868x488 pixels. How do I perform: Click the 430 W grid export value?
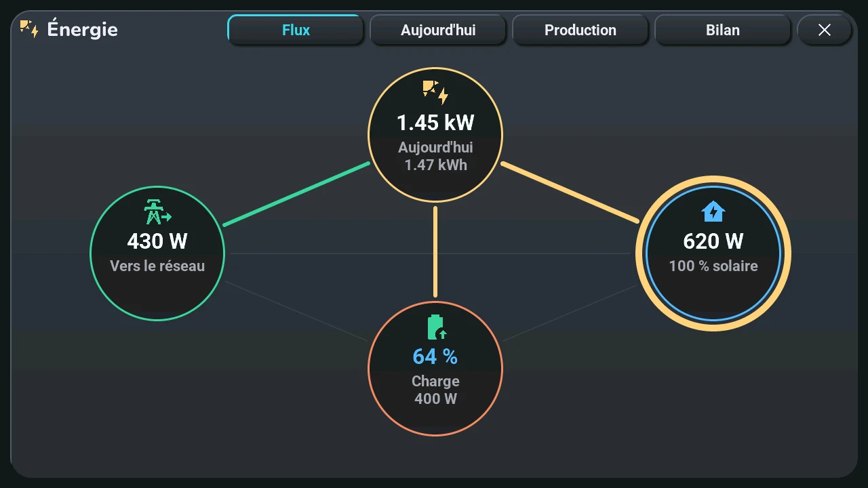click(157, 241)
